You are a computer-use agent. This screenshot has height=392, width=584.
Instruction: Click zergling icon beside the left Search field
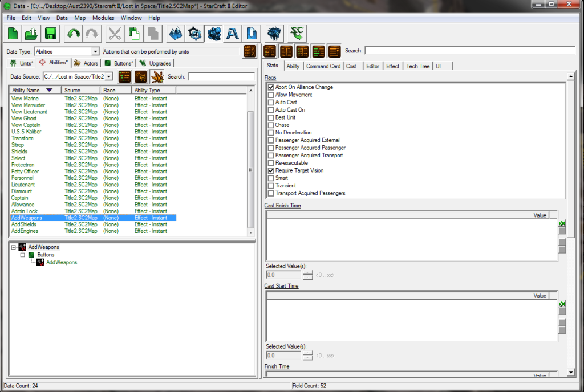[x=157, y=76]
